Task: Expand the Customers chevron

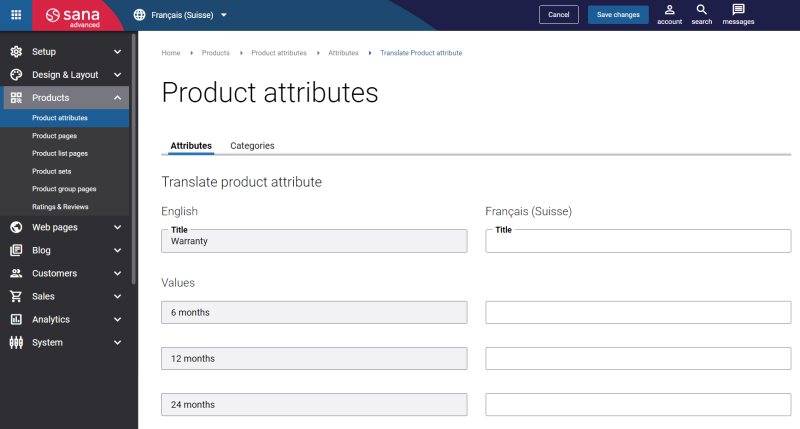Action: point(117,273)
